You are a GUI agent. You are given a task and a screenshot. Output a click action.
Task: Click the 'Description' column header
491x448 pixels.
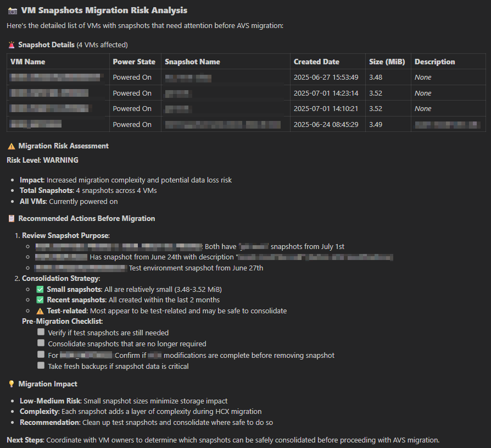(x=434, y=62)
